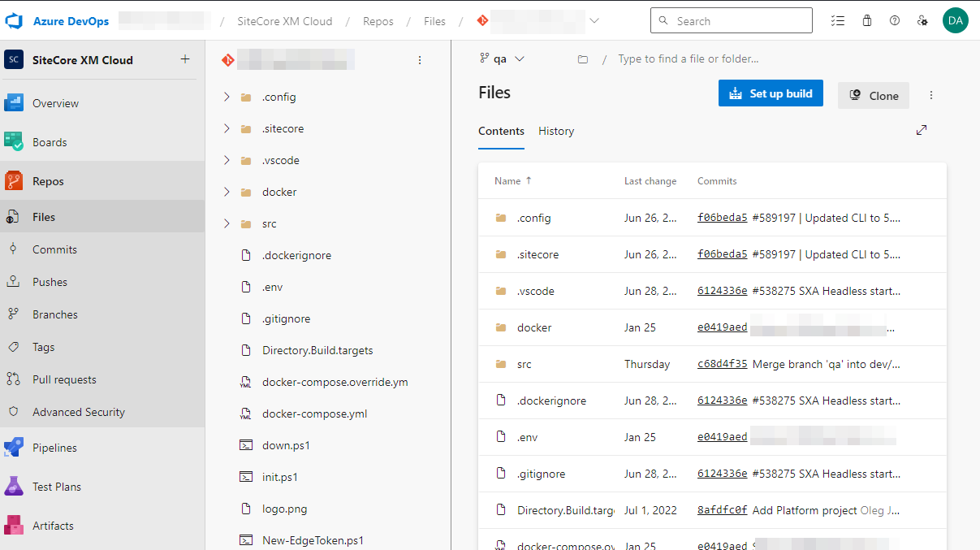Open commit link f06beda5
Screen dimensions: 980x550
point(722,217)
